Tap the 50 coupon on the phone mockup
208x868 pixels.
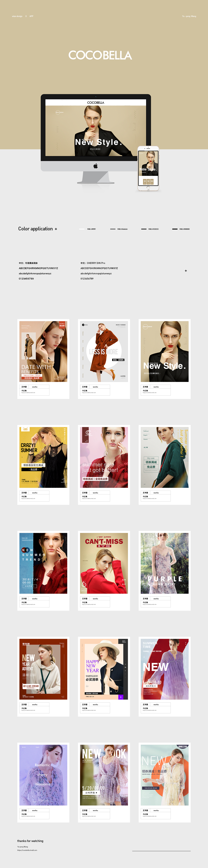click(148, 181)
